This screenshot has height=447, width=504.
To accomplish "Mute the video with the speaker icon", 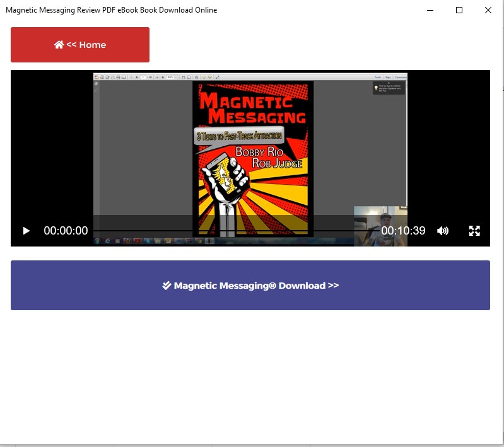I will tap(443, 231).
